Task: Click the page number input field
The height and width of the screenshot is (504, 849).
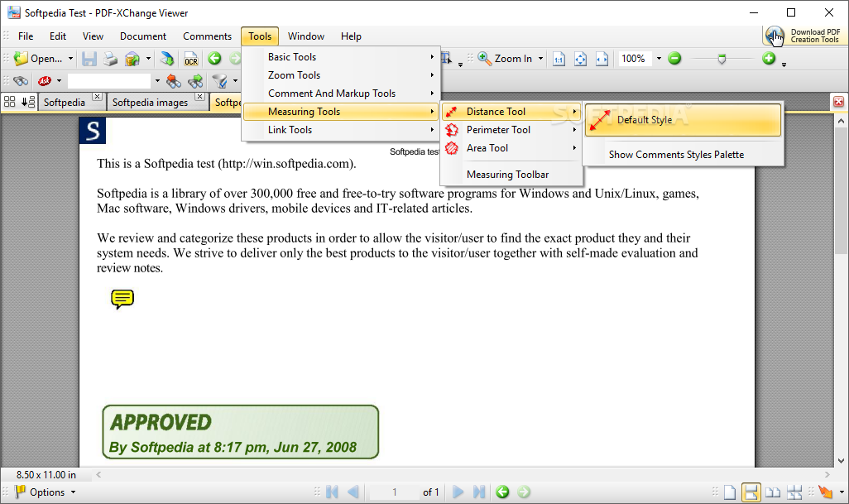Action: [x=394, y=492]
